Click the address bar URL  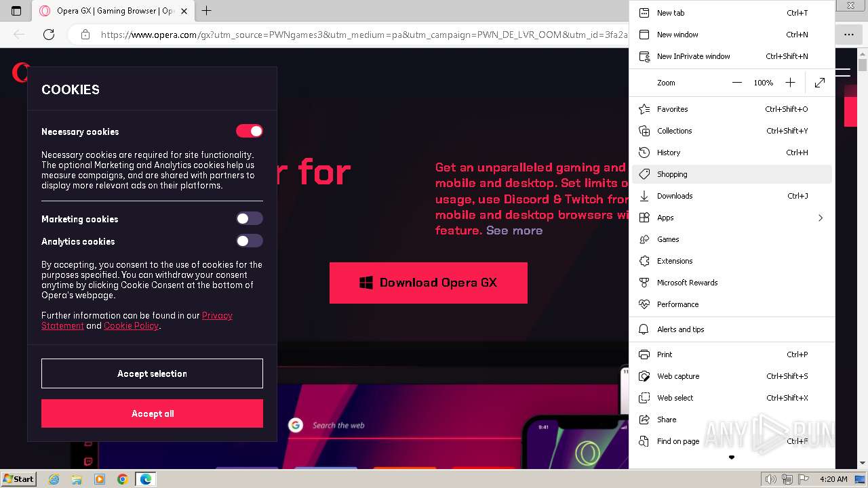[x=365, y=35]
